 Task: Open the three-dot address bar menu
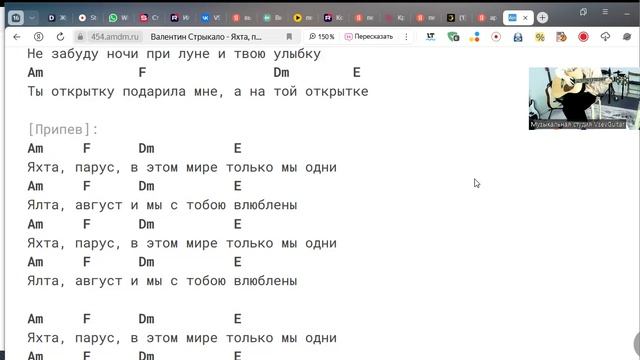point(406,37)
